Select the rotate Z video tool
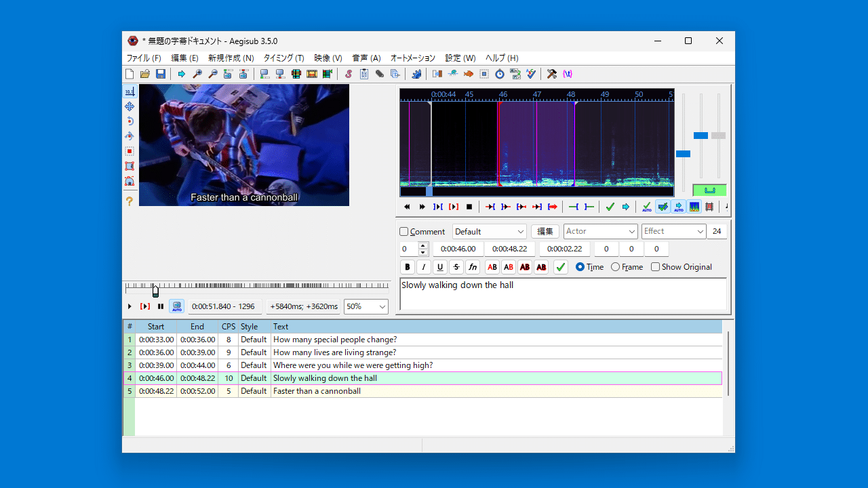 pos(130,121)
